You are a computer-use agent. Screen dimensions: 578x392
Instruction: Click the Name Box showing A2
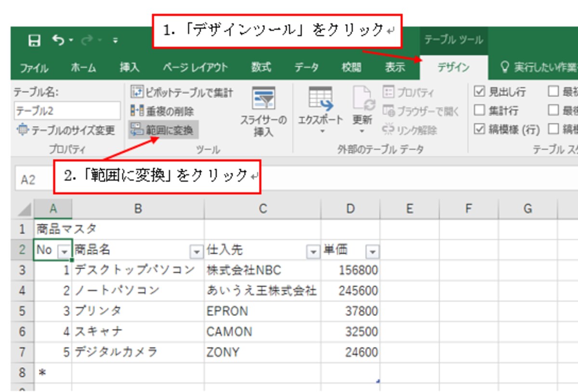34,180
